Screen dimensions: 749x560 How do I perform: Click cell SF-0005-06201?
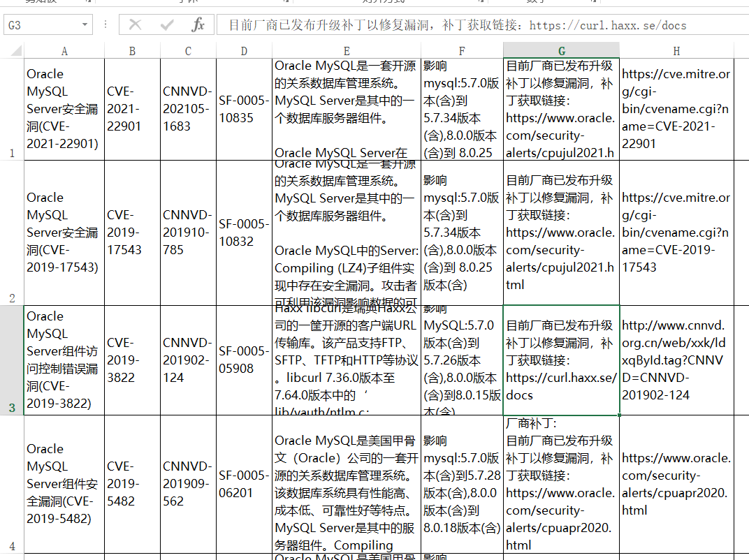tap(244, 485)
